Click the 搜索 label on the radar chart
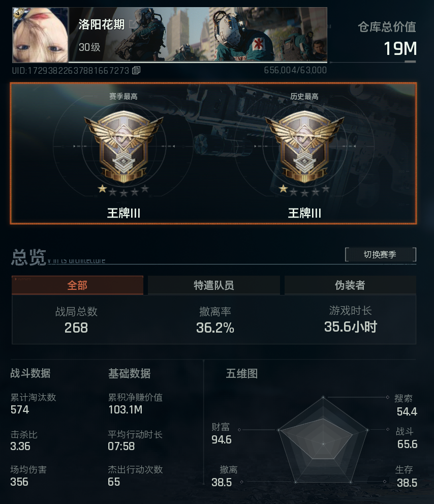 [404, 399]
